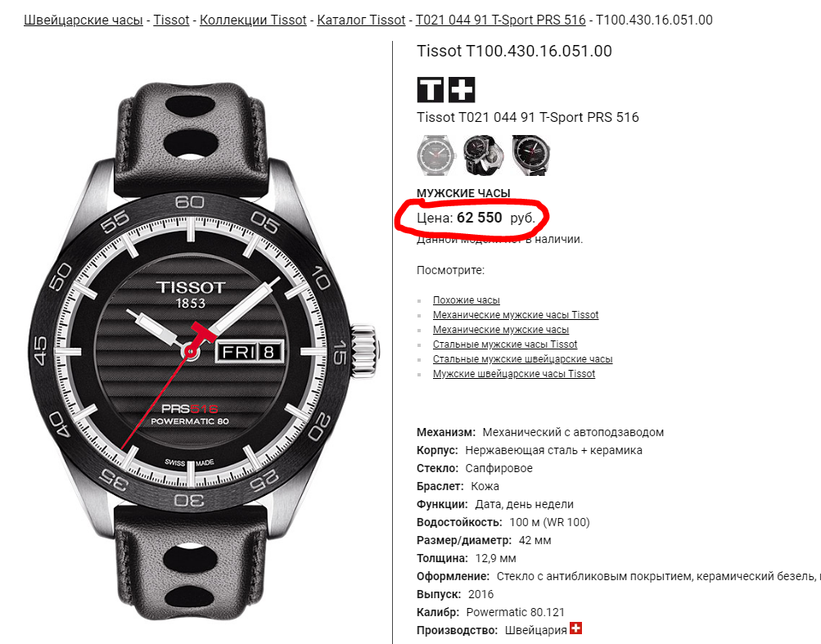Open the first gray watch thumbnail
This screenshot has height=644, width=821.
pyautogui.click(x=436, y=155)
